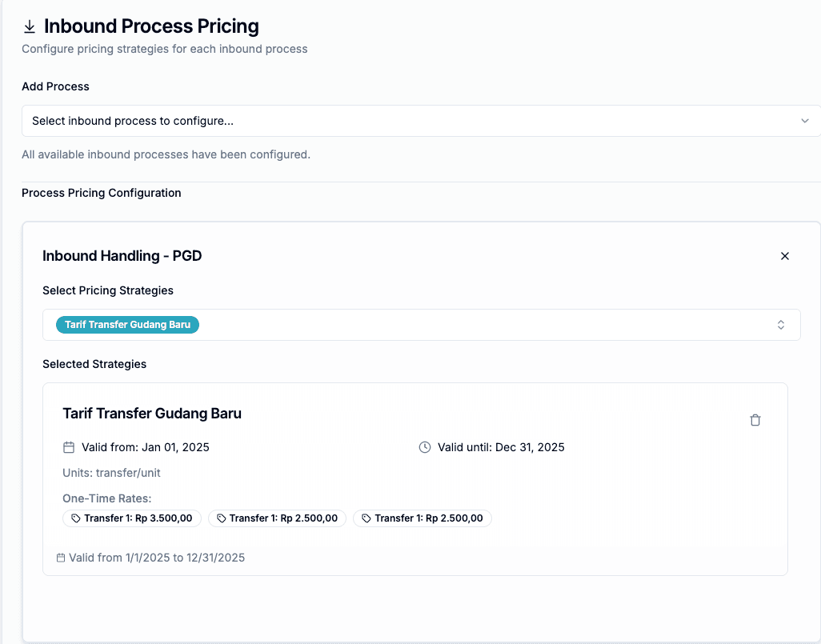Screen dimensions: 821x644
Task: Click the download icon beside Inbound Process Pricing
Action: 30,26
